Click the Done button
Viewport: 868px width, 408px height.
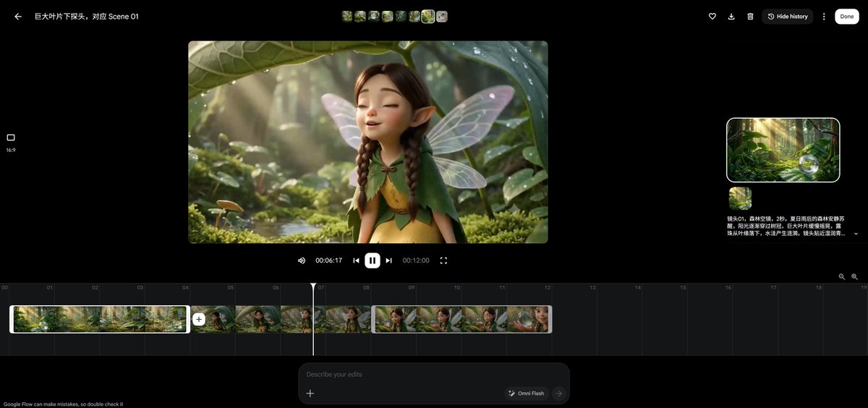[847, 16]
